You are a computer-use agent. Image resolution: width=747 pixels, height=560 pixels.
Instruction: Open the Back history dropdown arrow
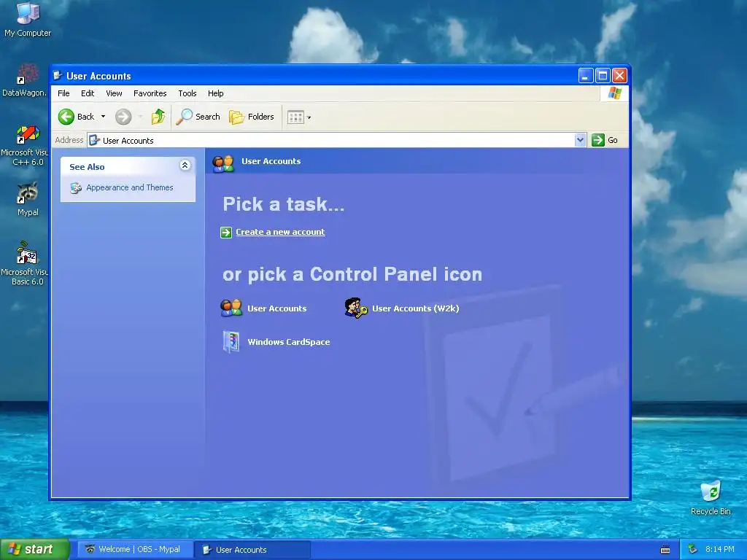[x=103, y=117]
